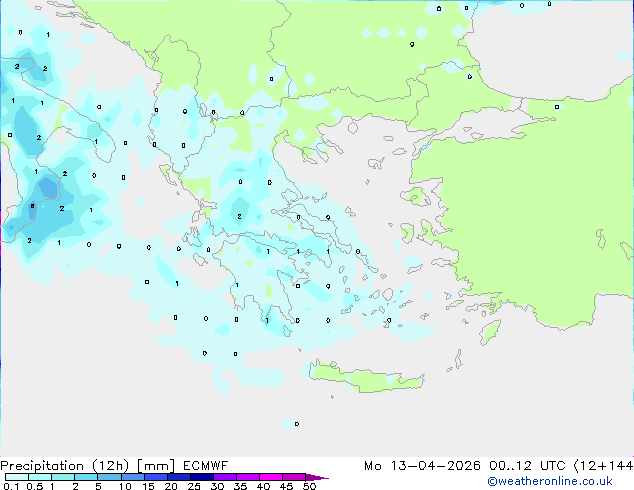
Task: Click the legend label '5'
Action: click(98, 486)
